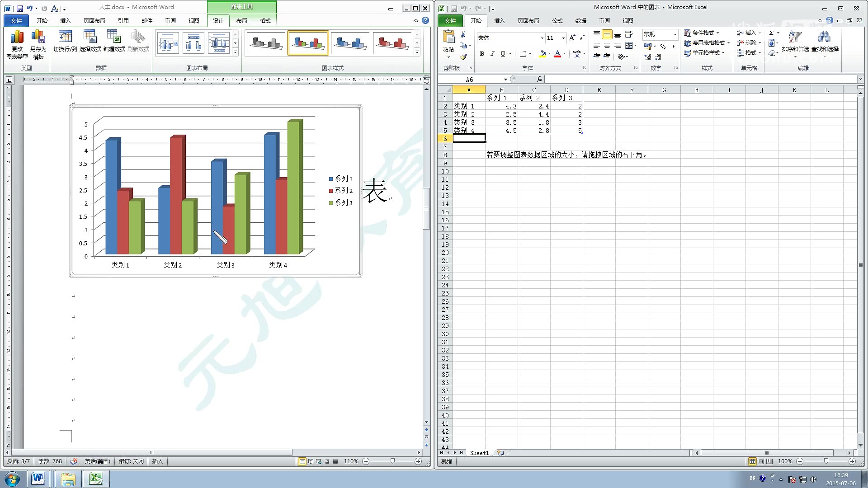This screenshot has height=488, width=868.
Task: Switch to Word's 布局 chart tools tab
Action: point(241,20)
